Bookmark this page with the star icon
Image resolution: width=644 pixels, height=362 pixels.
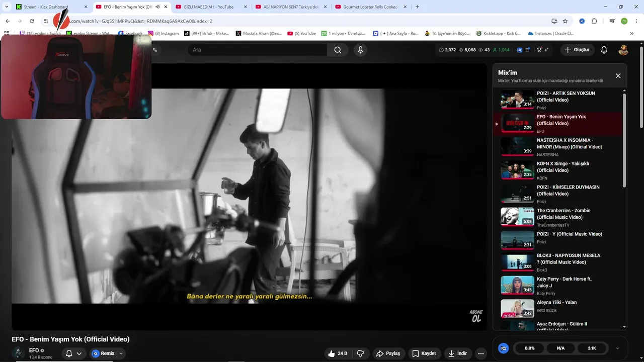click(565, 21)
